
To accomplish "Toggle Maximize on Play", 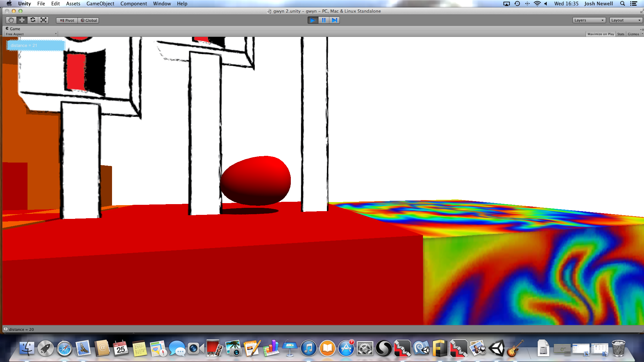I will tap(600, 34).
